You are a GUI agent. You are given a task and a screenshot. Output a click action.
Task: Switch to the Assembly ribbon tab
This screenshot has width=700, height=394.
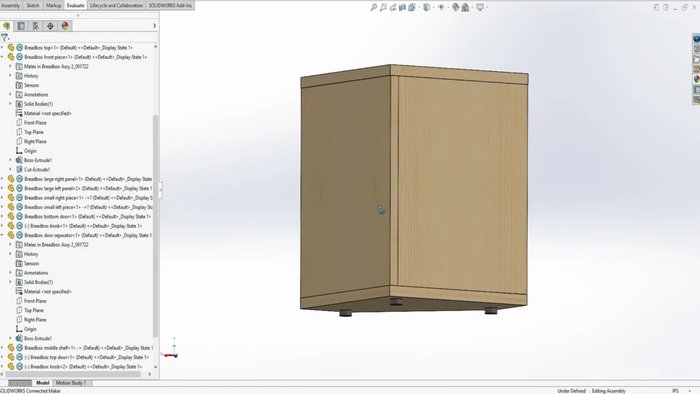(10, 5)
